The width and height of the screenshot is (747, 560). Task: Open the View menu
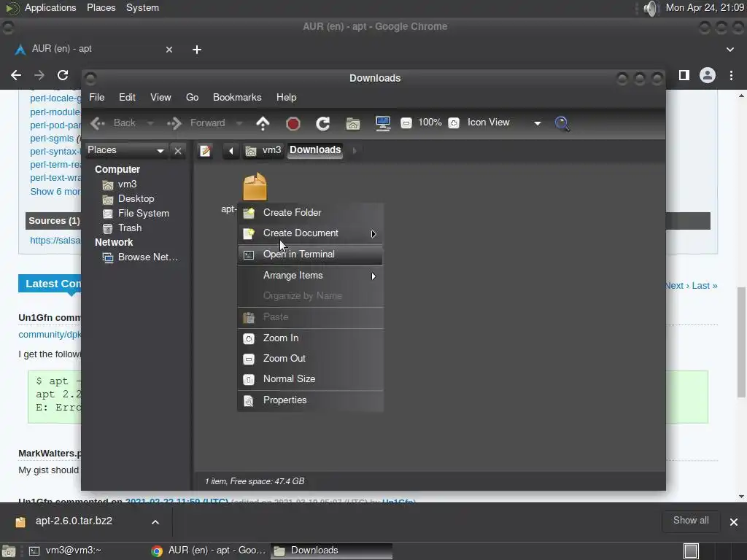(x=160, y=97)
